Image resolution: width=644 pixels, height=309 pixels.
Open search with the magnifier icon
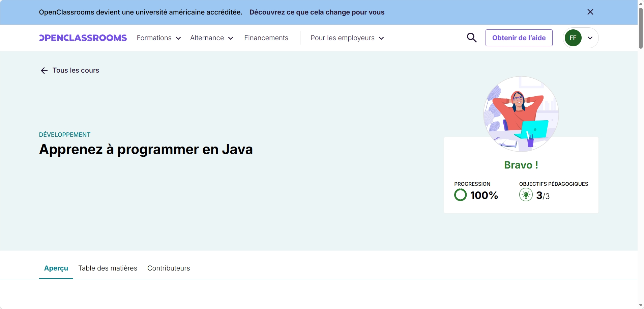click(472, 38)
